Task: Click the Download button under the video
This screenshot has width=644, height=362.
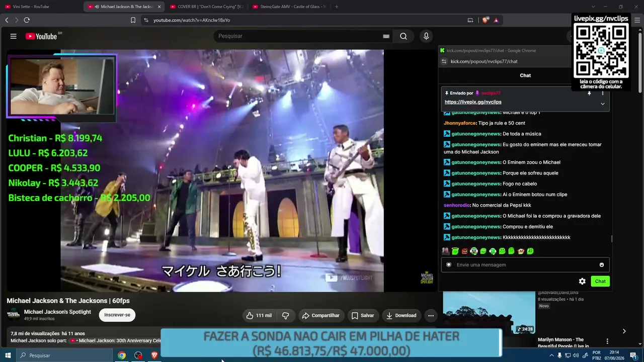Action: coord(401,316)
